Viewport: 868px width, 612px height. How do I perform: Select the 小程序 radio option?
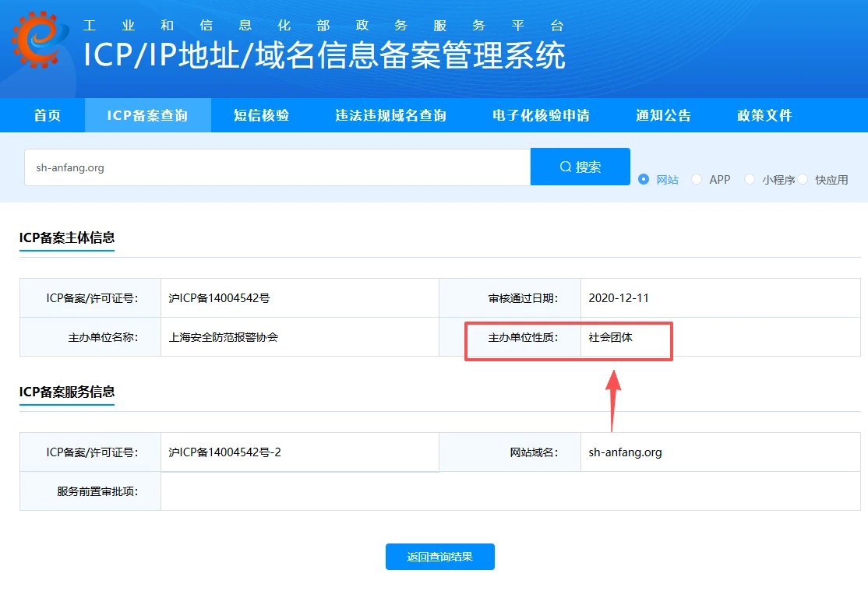pyautogui.click(x=750, y=179)
